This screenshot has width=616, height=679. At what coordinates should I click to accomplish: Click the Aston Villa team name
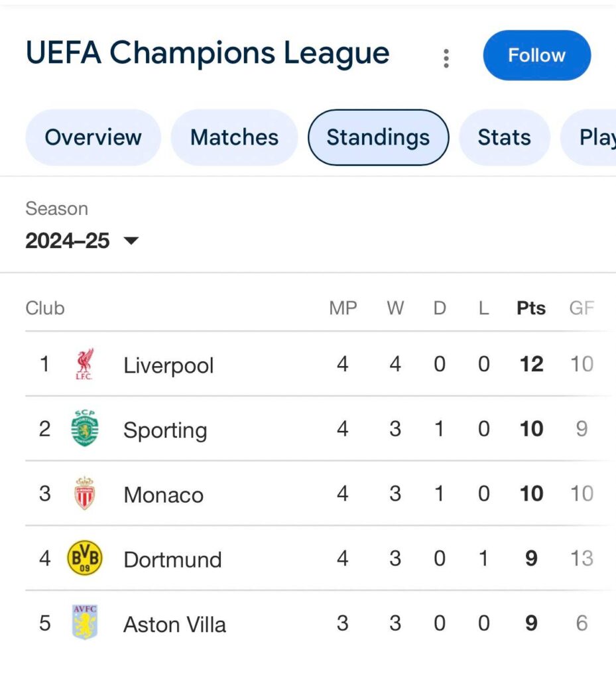(174, 624)
